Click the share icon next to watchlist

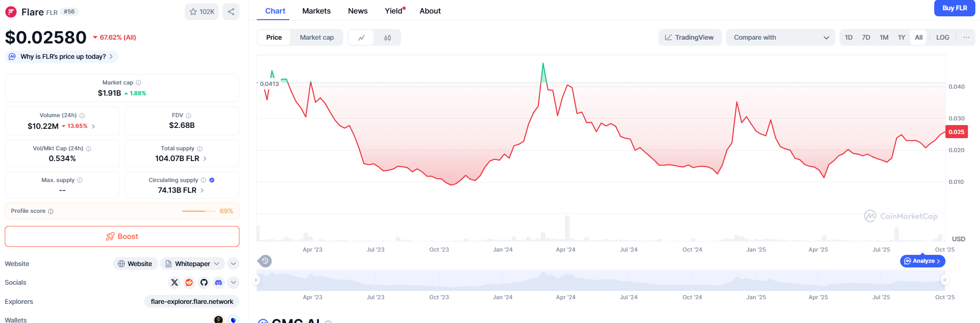pos(231,12)
